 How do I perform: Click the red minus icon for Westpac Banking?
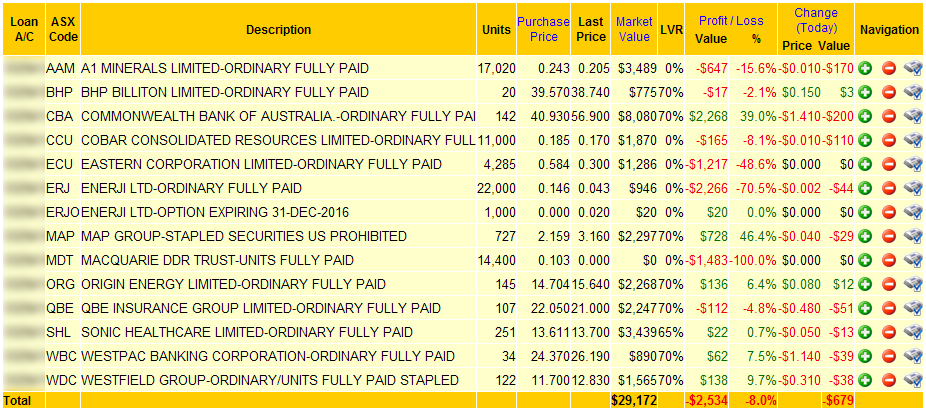tap(889, 356)
